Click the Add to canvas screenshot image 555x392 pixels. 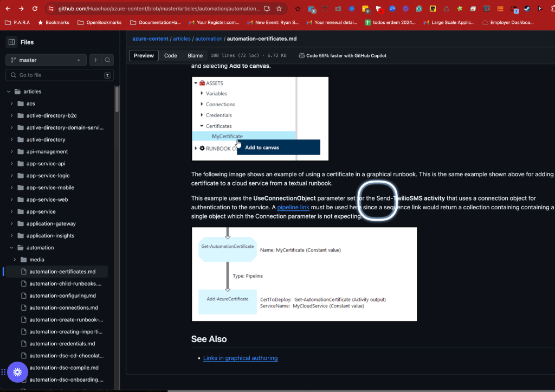260,119
